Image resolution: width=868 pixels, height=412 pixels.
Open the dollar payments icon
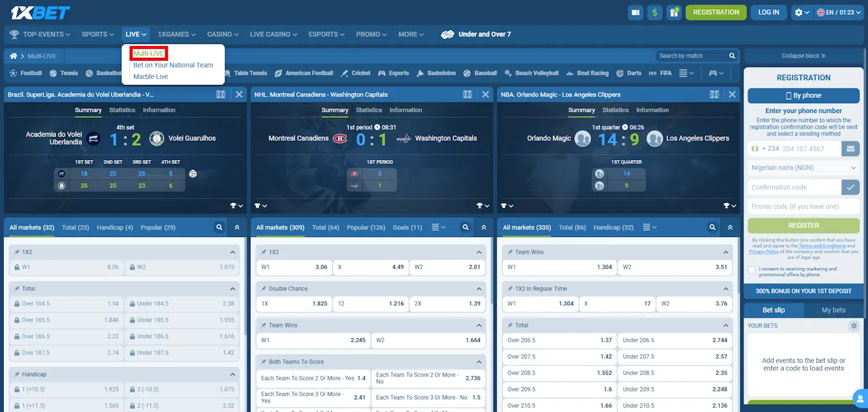[x=655, y=12]
